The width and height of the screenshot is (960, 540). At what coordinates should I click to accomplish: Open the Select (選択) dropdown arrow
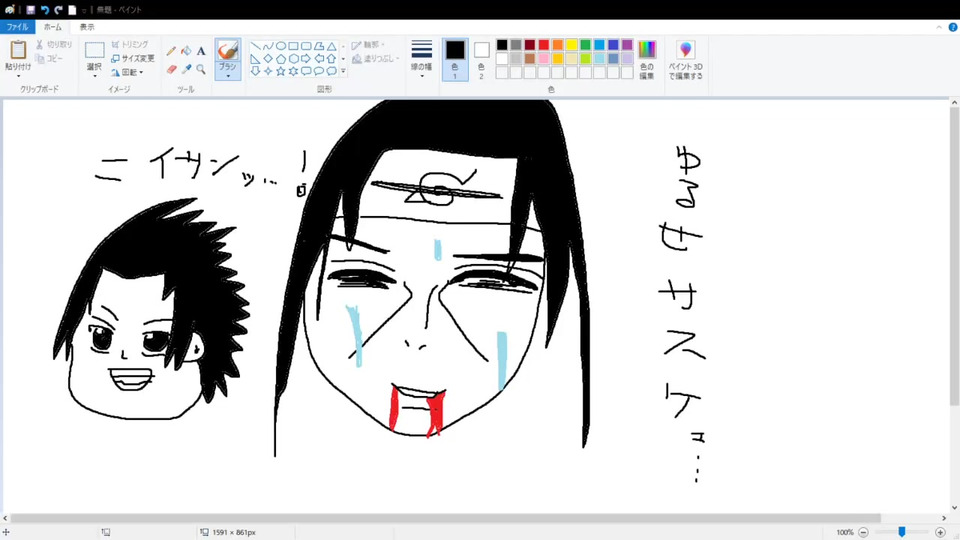coord(94,76)
